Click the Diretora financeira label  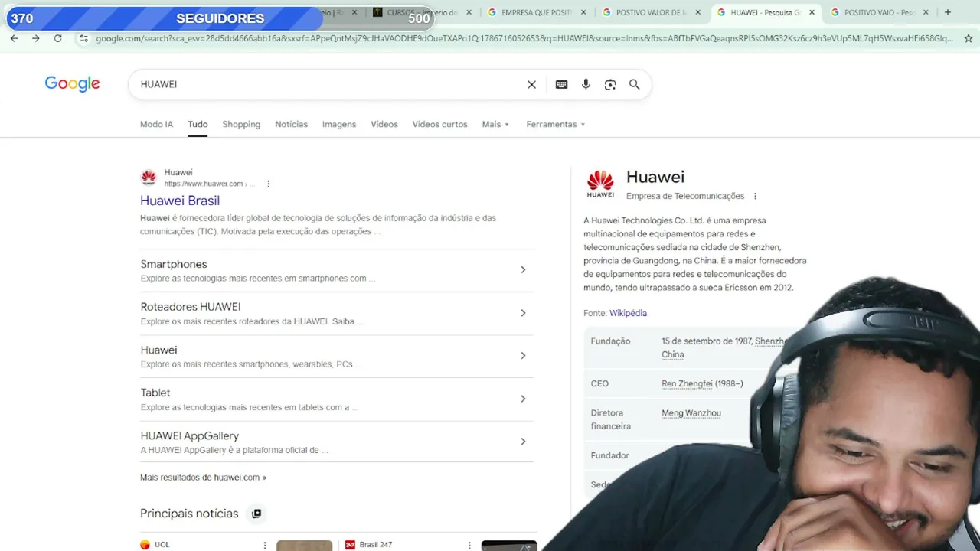pyautogui.click(x=610, y=419)
